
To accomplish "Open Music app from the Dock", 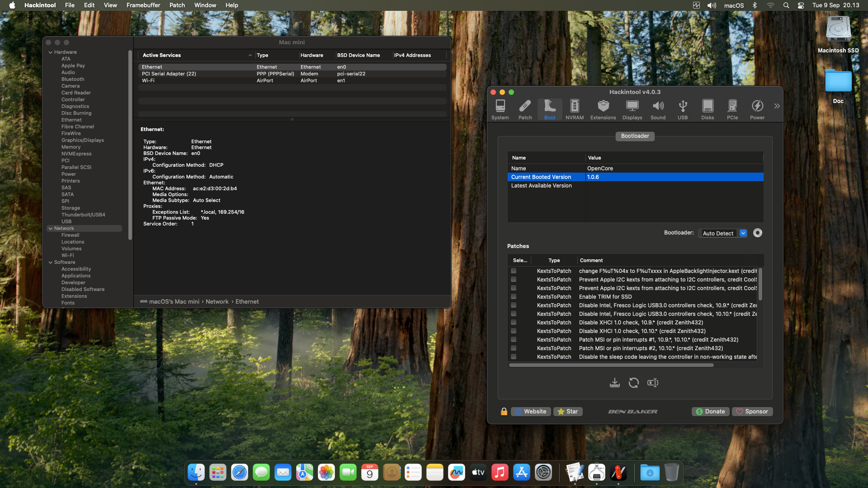I will 500,473.
